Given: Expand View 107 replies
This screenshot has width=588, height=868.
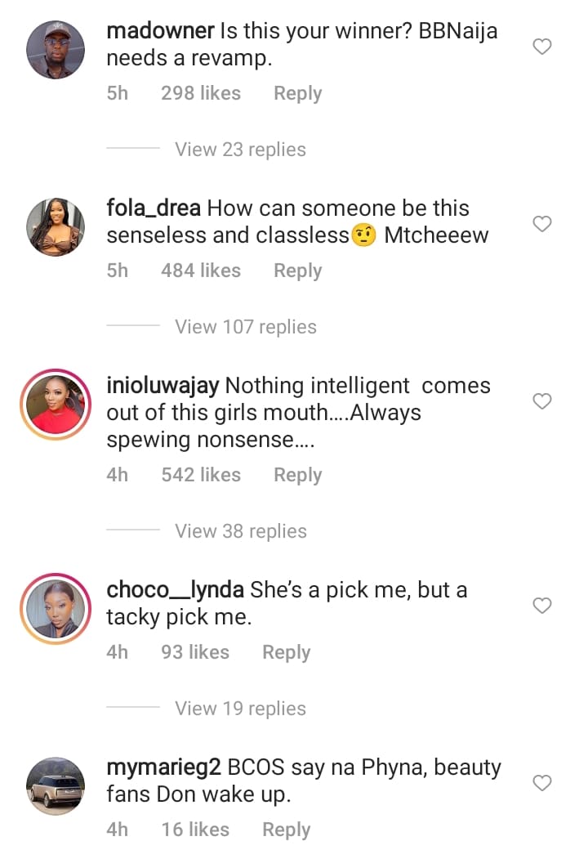Looking at the screenshot, I should [x=245, y=327].
